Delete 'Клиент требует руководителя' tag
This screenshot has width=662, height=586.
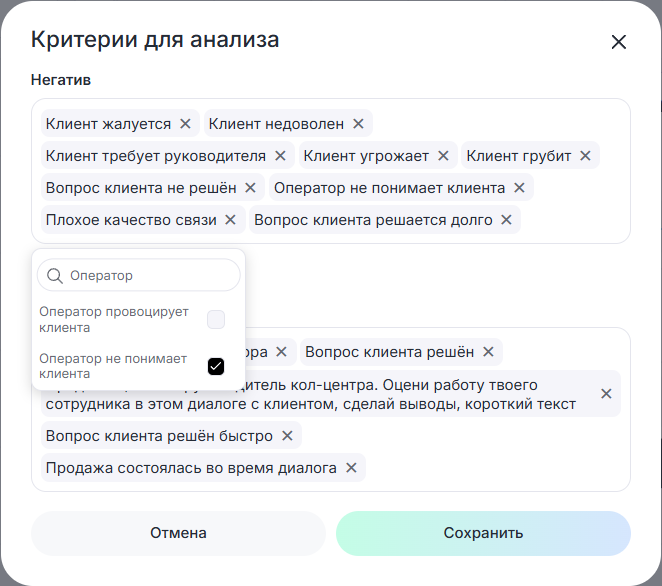(x=280, y=156)
